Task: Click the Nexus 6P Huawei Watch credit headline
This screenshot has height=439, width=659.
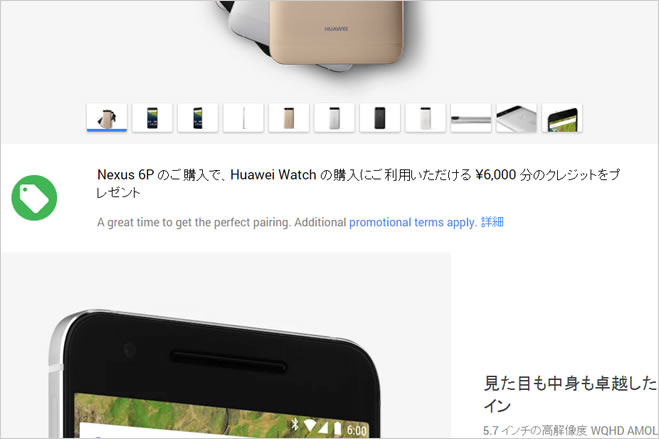Action: click(358, 183)
